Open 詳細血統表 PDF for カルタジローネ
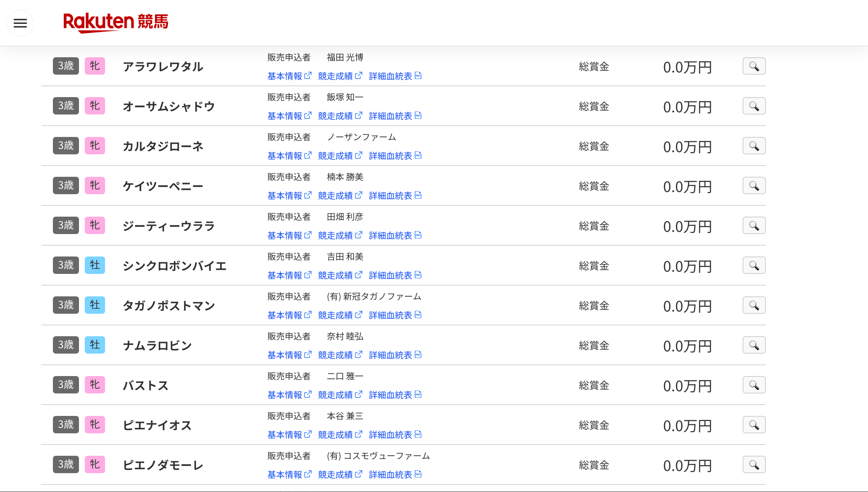 [395, 156]
